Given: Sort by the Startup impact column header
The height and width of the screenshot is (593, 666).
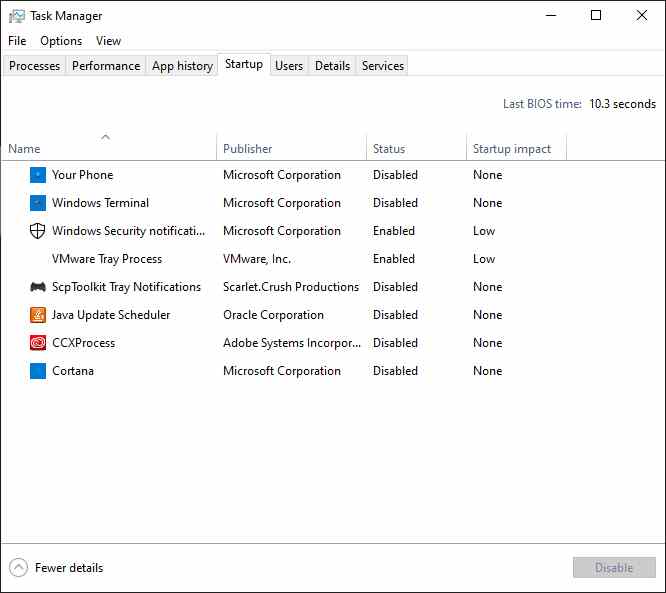Looking at the screenshot, I should click(x=516, y=147).
